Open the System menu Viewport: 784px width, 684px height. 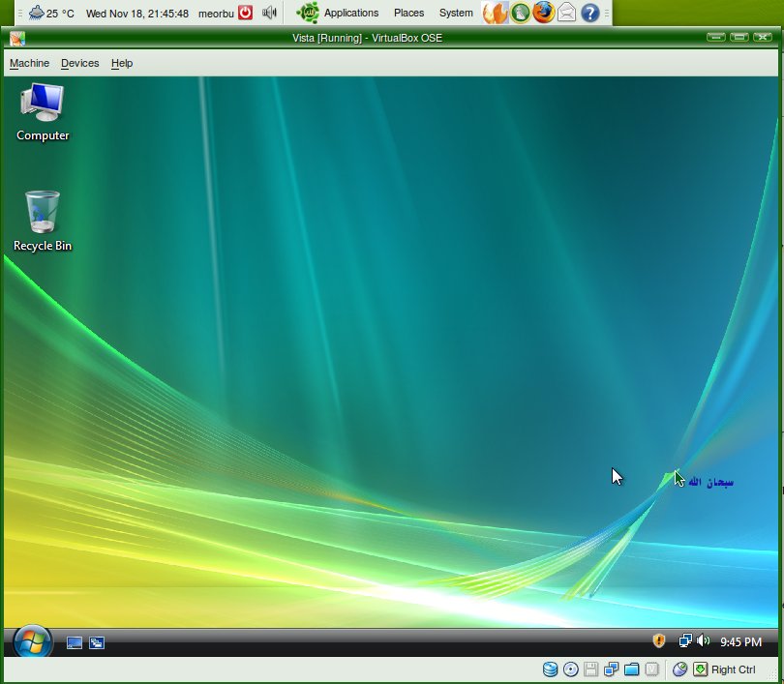456,13
